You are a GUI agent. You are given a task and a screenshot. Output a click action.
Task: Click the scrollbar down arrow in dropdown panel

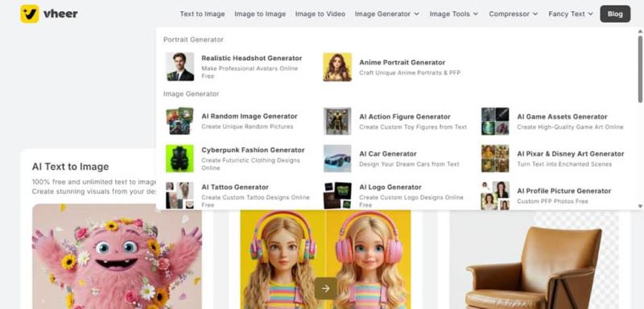[640, 206]
